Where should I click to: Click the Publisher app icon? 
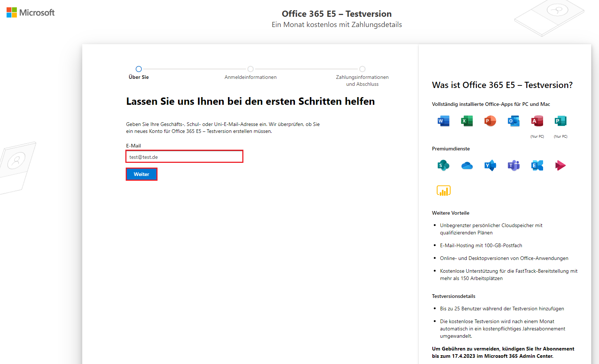tap(560, 121)
